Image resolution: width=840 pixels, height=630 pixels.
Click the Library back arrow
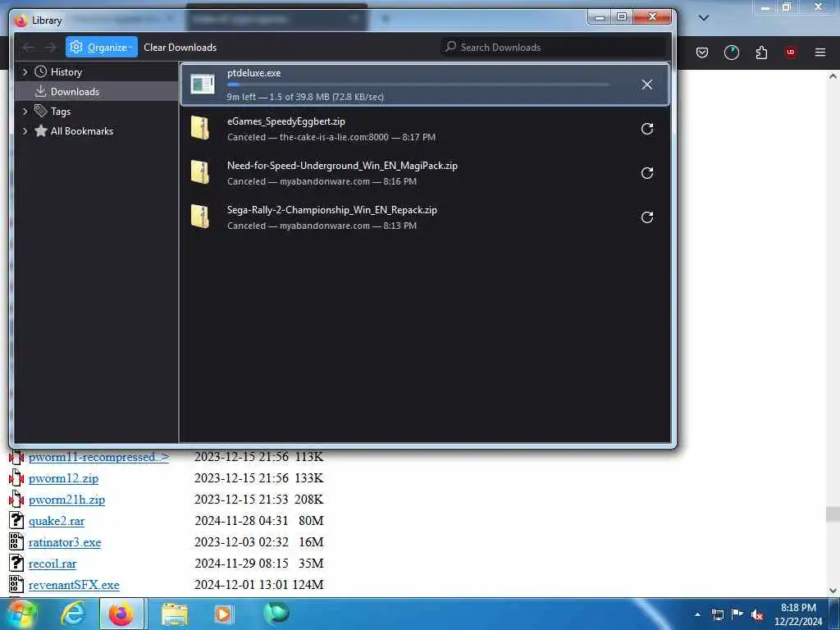pos(29,47)
